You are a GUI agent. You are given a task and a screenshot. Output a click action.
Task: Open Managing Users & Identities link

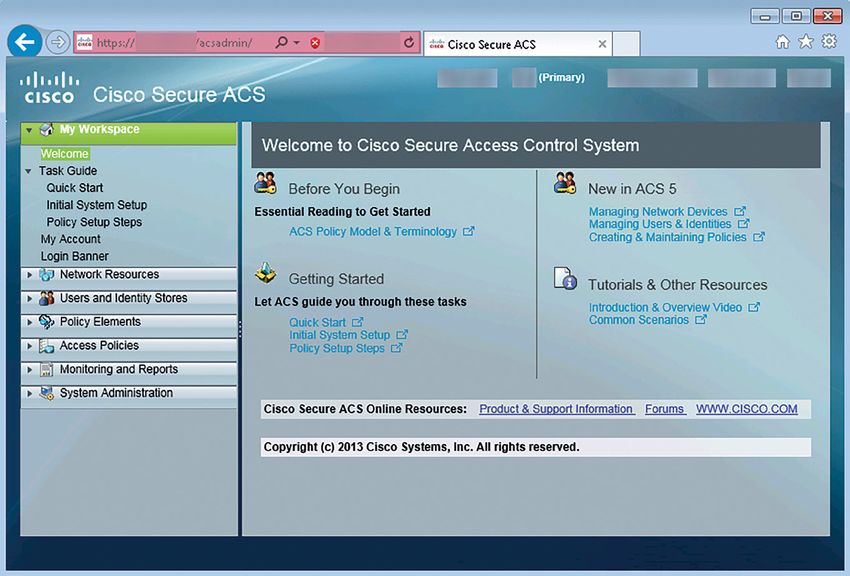coord(660,224)
